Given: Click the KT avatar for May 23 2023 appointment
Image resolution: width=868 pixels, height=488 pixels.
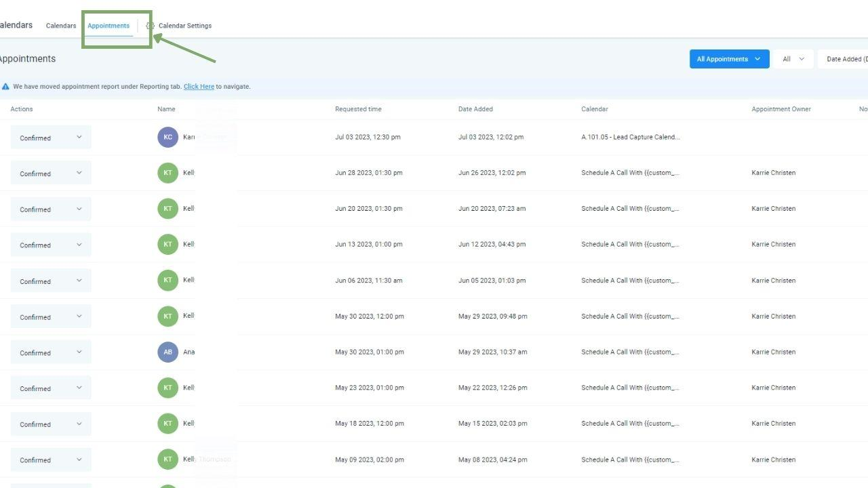Looking at the screenshot, I should pyautogui.click(x=168, y=388).
